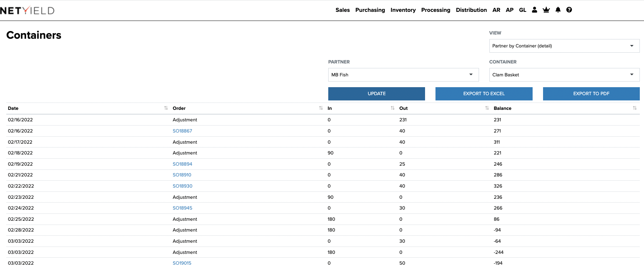The width and height of the screenshot is (644, 272).
Task: Open the GL menu
Action: 523,10
